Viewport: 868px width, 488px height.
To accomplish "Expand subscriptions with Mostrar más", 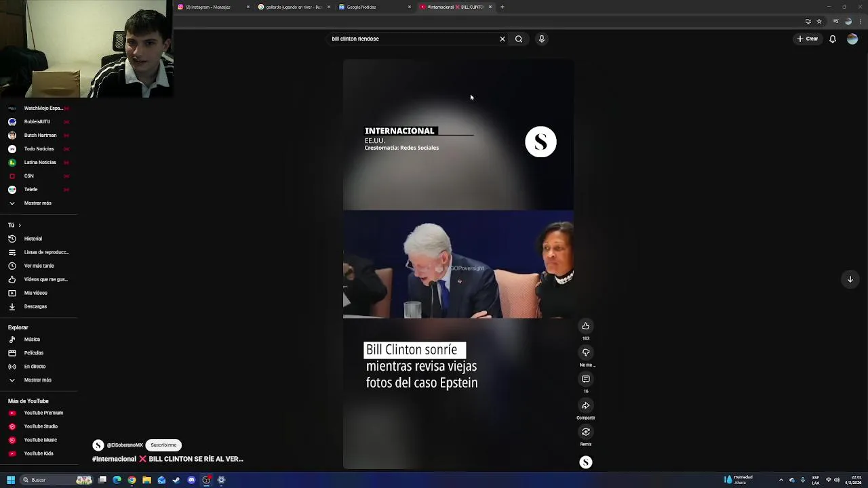I will coord(38,203).
